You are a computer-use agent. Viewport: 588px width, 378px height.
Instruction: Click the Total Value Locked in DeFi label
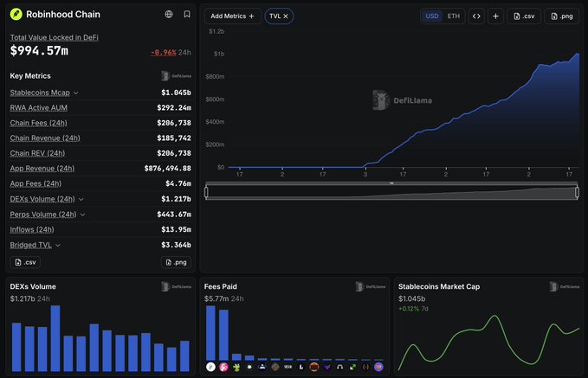(54, 37)
